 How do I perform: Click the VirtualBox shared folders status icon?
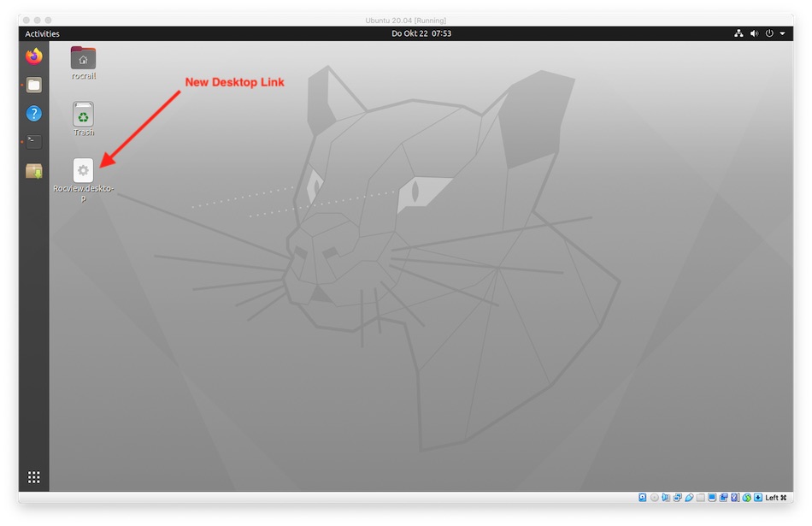[701, 498]
